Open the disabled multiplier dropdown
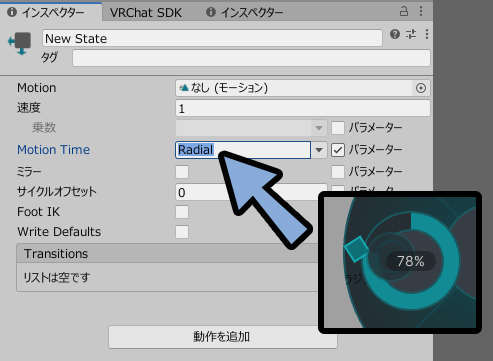Viewport: 493px width, 361px height. pyautogui.click(x=251, y=128)
